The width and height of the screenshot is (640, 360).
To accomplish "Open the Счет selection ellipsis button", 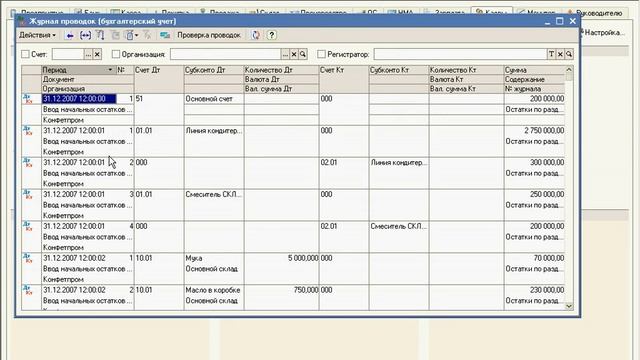I will tap(88, 54).
